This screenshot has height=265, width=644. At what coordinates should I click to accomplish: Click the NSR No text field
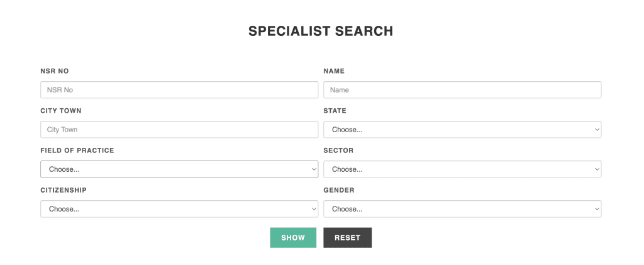click(x=179, y=90)
